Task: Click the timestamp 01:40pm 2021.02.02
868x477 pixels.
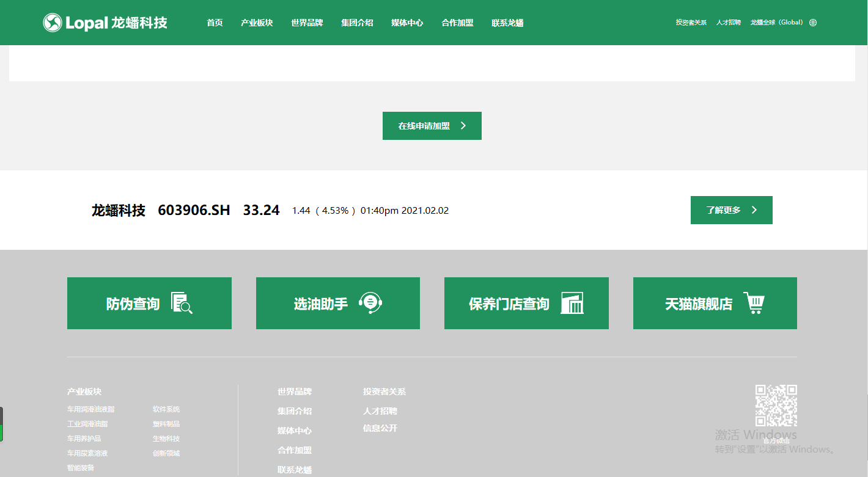Action: click(x=405, y=210)
